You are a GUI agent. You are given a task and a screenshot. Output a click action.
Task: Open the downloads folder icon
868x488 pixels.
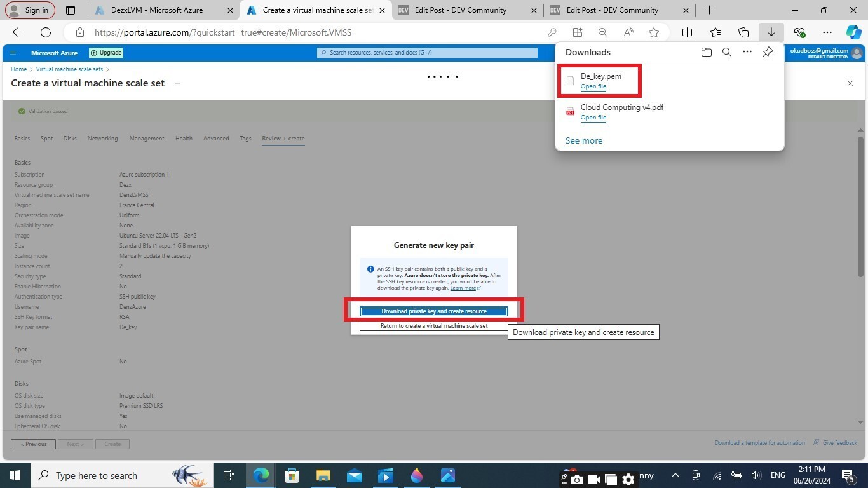coord(706,52)
